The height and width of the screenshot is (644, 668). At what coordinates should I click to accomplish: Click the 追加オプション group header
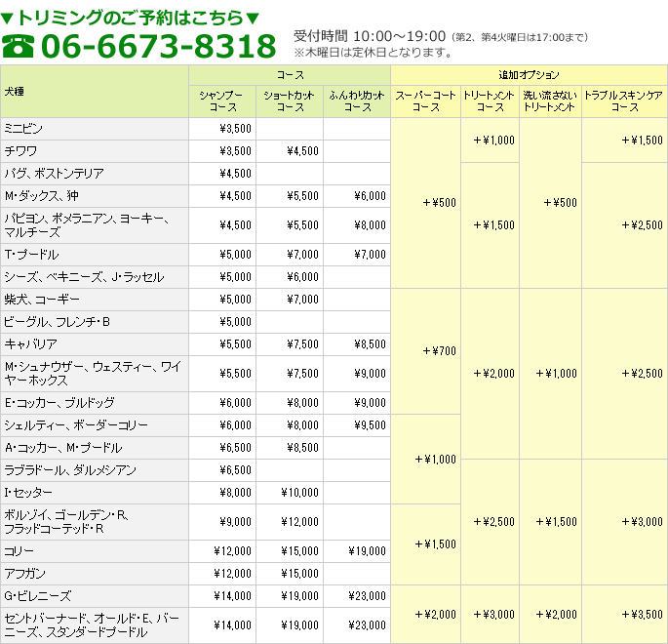pyautogui.click(x=529, y=75)
